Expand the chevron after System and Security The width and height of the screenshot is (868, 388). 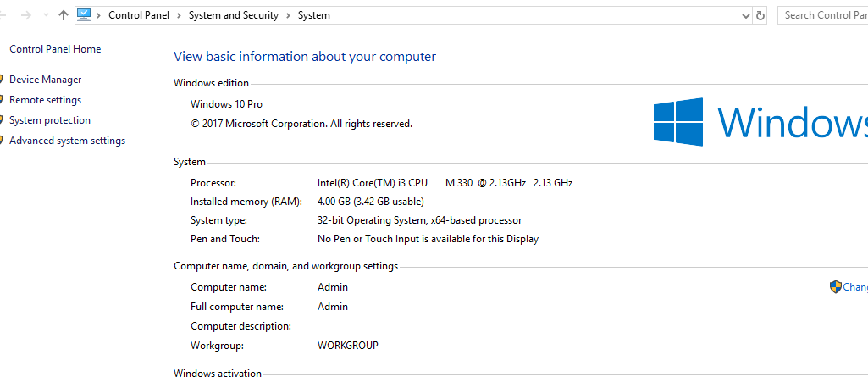(288, 15)
